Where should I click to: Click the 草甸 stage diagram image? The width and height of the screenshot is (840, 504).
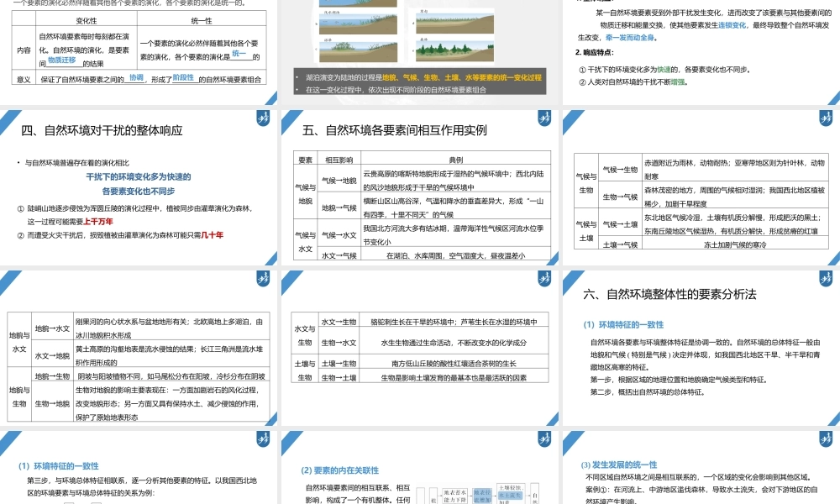(454, 23)
